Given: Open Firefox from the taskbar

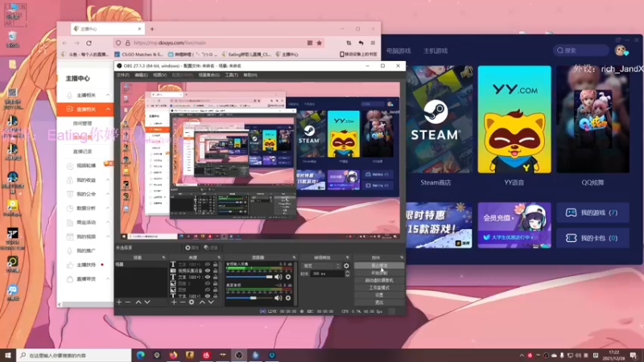Looking at the screenshot, I should 173,355.
